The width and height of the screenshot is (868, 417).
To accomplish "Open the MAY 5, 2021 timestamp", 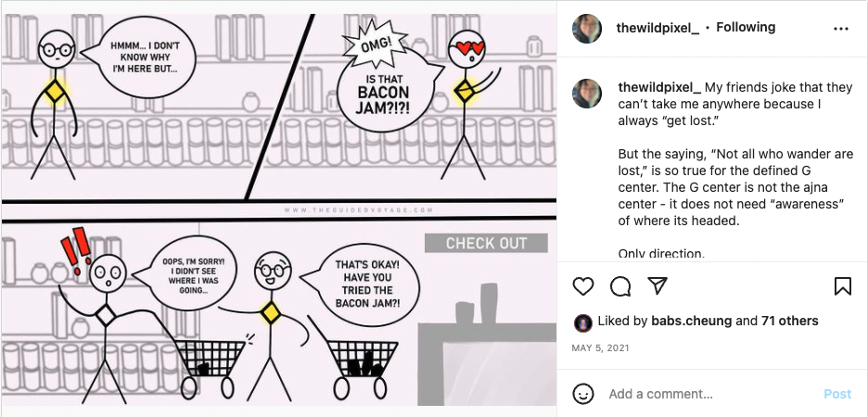I will point(600,347).
